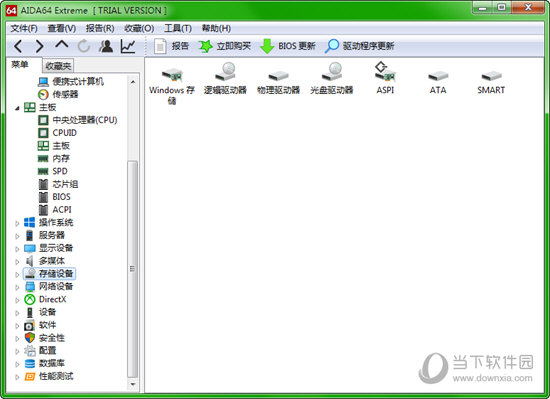Select DirectX in the tree

click(x=53, y=299)
